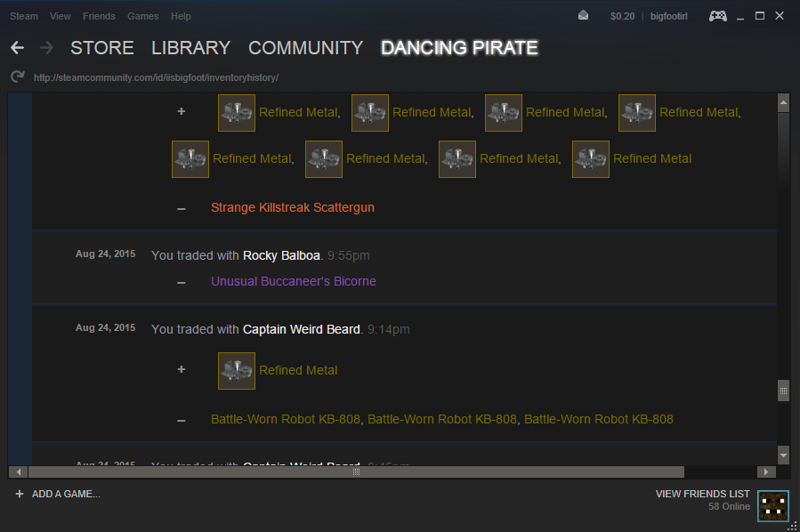Image resolution: width=800 pixels, height=532 pixels.
Task: Open the Friends menu
Action: (99, 16)
